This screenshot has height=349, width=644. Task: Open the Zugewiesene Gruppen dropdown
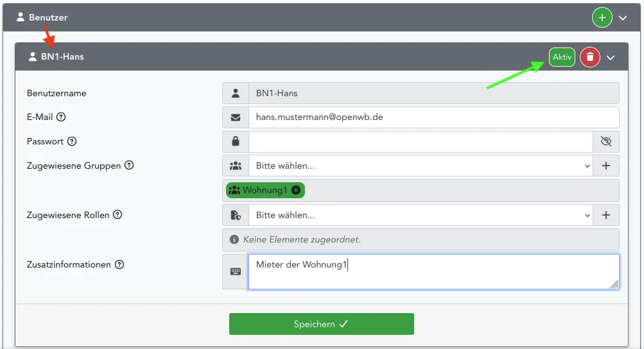pos(420,166)
